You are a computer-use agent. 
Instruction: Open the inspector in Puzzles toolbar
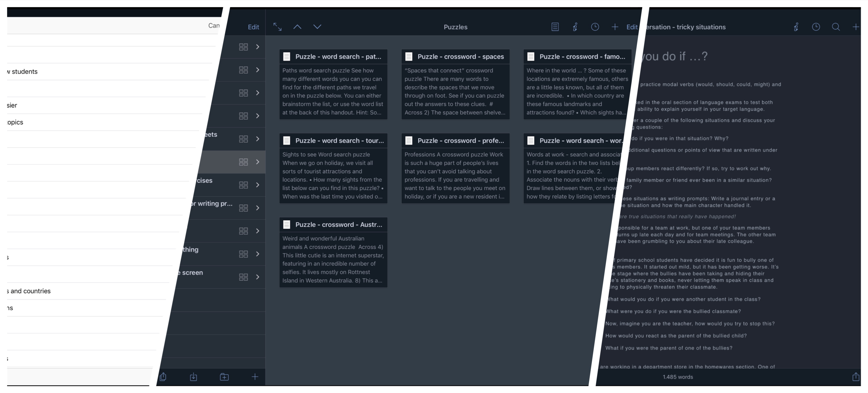tap(575, 27)
